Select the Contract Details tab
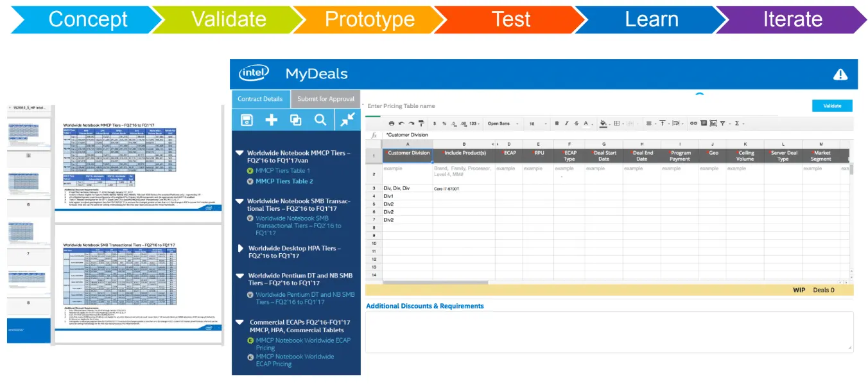The width and height of the screenshot is (868, 392). [x=260, y=99]
